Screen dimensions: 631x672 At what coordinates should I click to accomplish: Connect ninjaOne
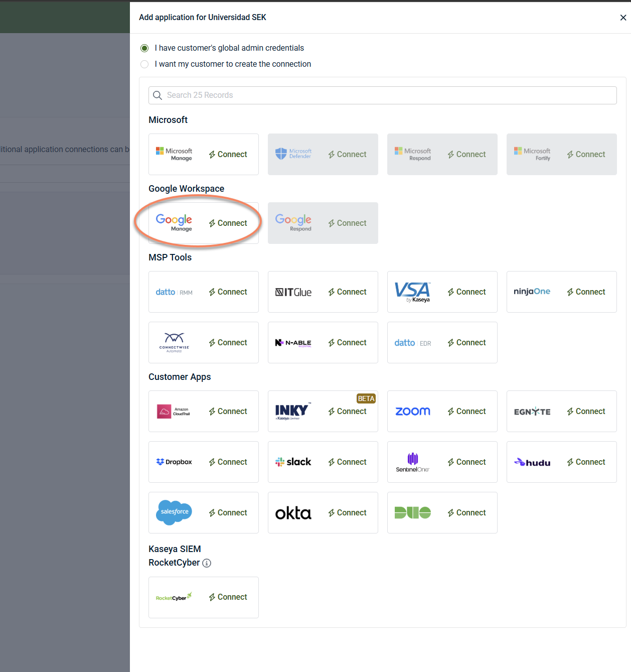[x=586, y=292]
